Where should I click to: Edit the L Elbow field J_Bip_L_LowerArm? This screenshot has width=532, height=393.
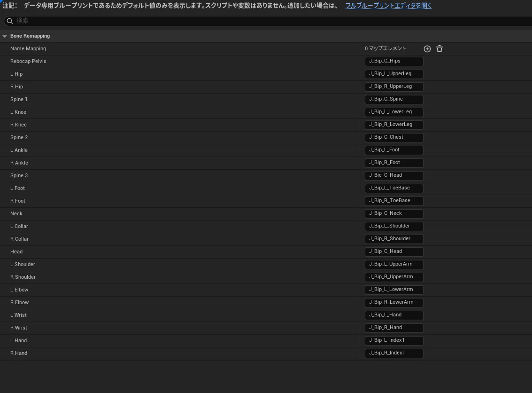(x=394, y=290)
